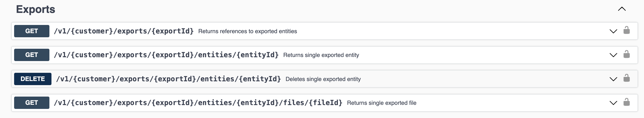The height and width of the screenshot is (118, 644).
Task: Open path /v1/{customer}/exports/{exportId} link
Action: pyautogui.click(x=124, y=31)
